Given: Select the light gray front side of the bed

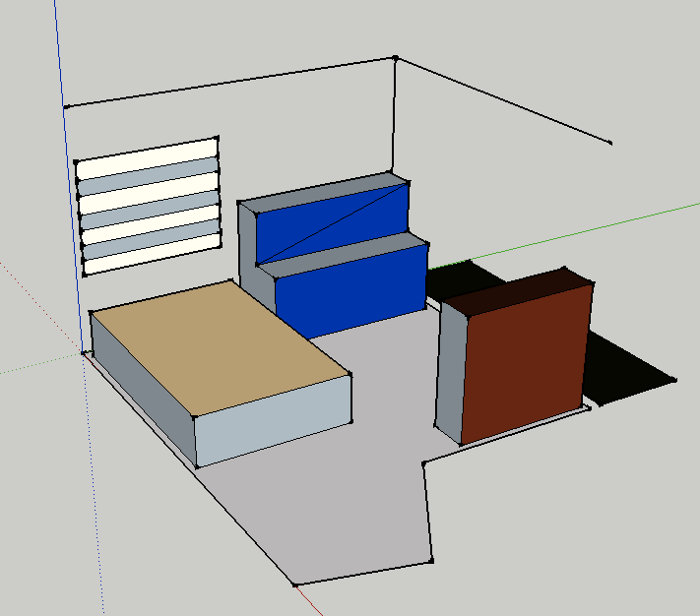Looking at the screenshot, I should 274,420.
